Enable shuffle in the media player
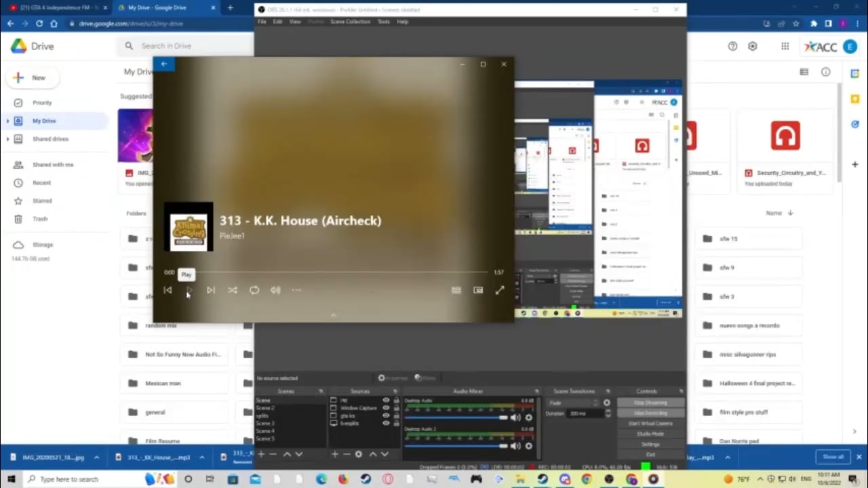 [233, 290]
